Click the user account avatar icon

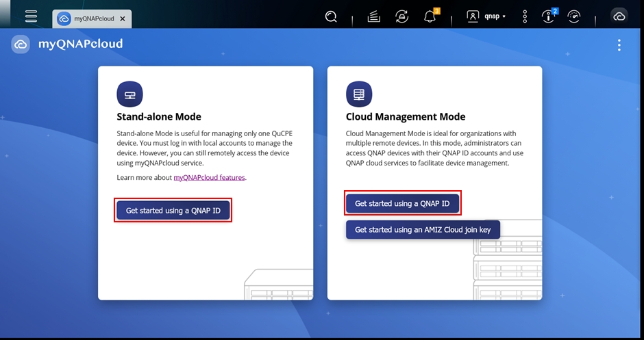[473, 16]
